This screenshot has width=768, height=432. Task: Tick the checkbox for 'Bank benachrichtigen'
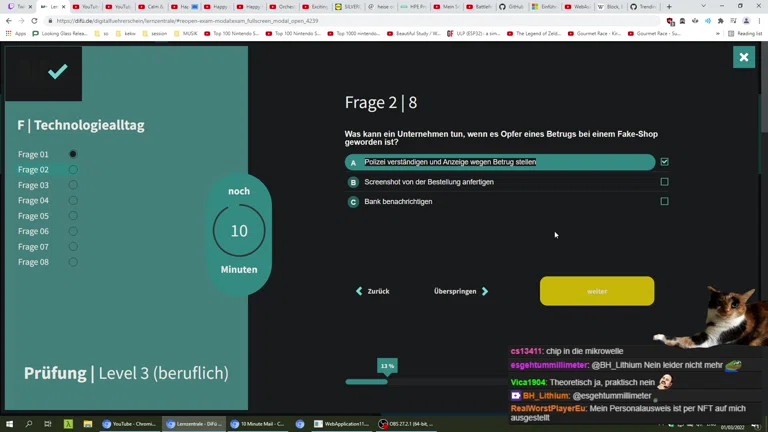pyautogui.click(x=664, y=201)
